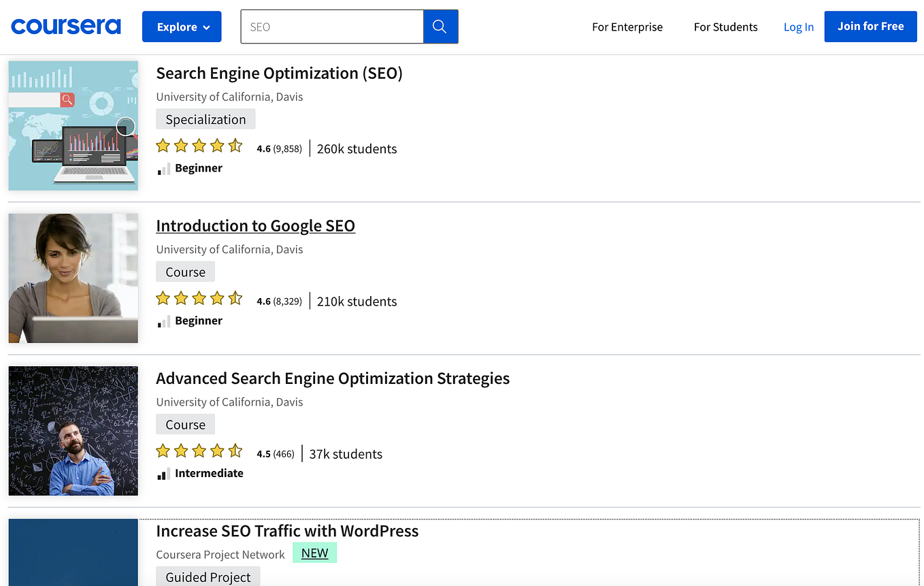Click the Intermediate level bars icon
The width and height of the screenshot is (924, 586).
pos(164,474)
